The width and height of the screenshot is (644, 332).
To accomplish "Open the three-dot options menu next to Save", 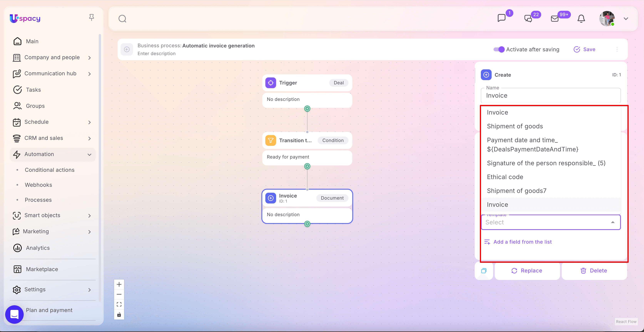I will 617,49.
